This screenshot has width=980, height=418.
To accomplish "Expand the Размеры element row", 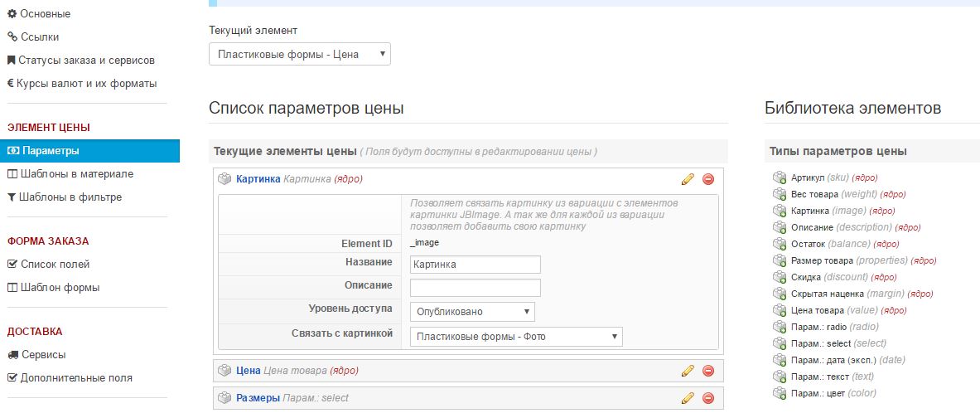I will point(256,398).
